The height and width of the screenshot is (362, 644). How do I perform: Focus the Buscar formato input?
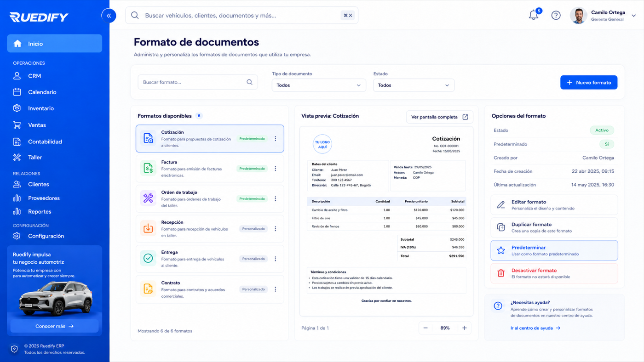pos(198,82)
